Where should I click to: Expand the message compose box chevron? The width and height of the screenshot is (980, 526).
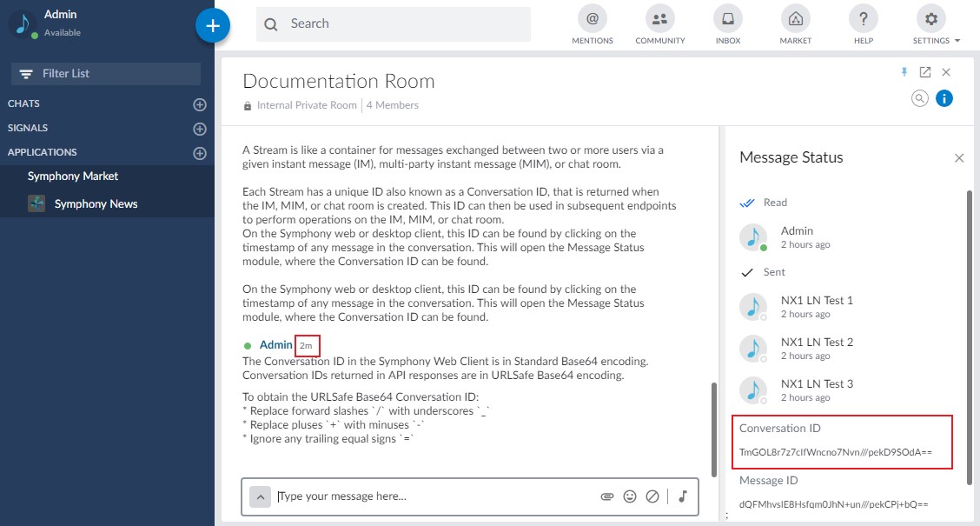260,496
